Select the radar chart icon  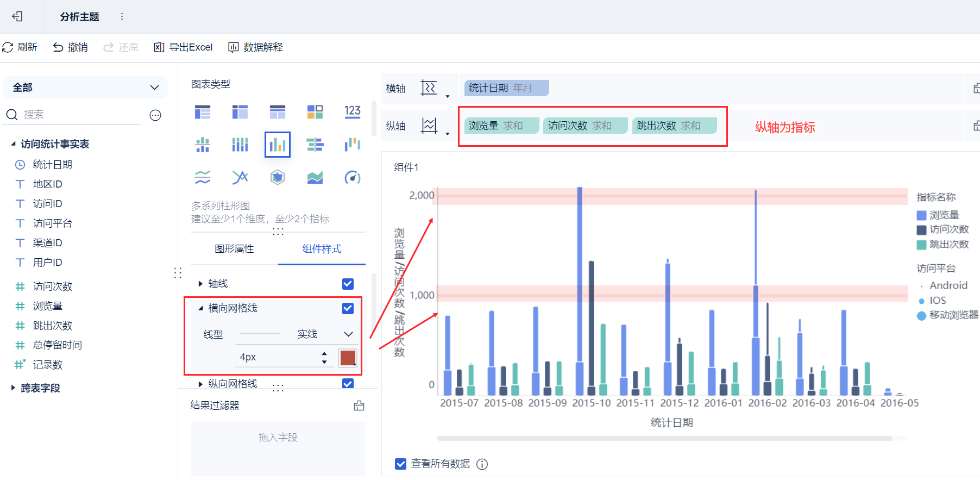[278, 177]
